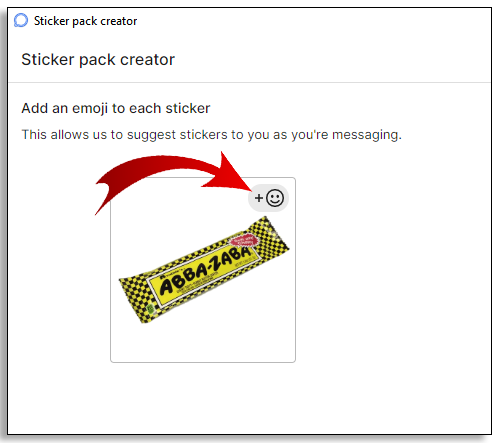
Task: Click the Add an emoji to each sticker heading
Action: coord(116,108)
